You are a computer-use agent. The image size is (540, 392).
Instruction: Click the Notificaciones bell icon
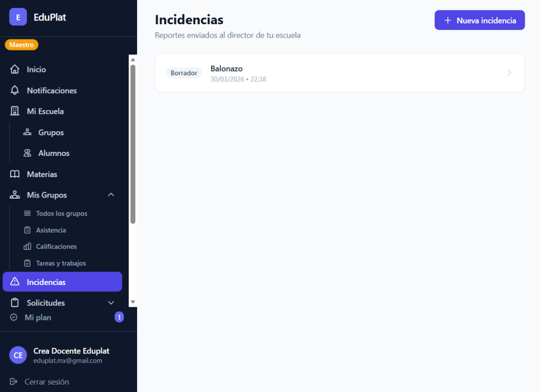15,91
